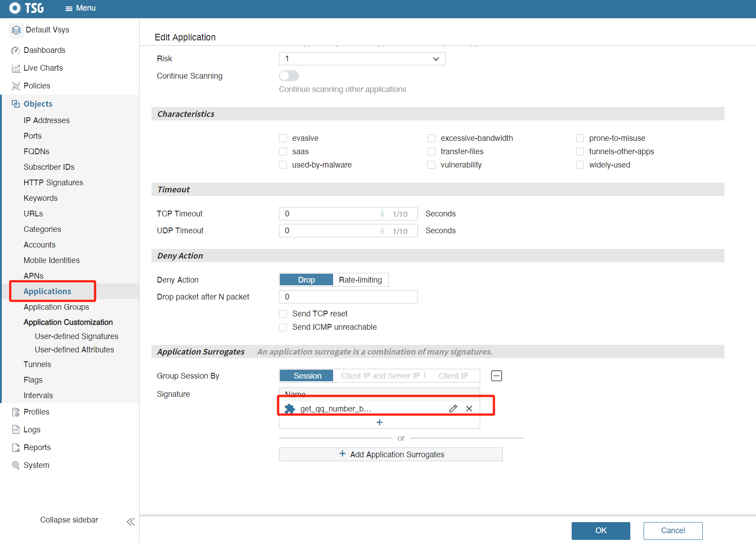Click the plus icon to add signature
The image size is (756, 543).
coord(379,422)
